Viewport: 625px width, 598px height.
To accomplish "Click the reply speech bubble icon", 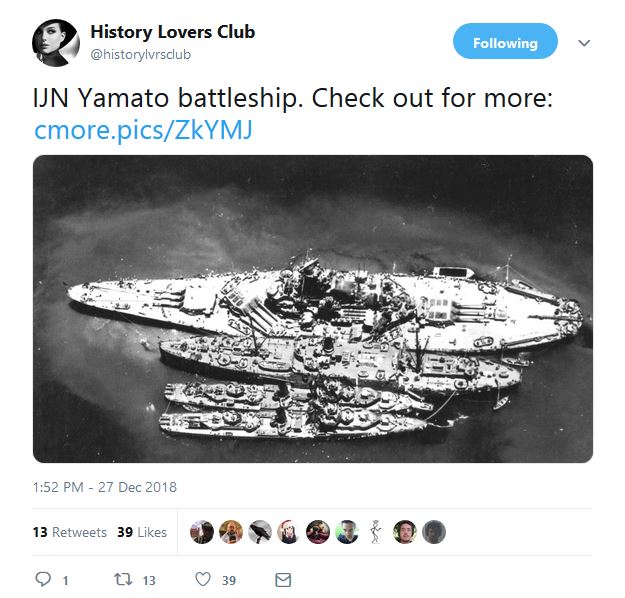I will point(43,579).
